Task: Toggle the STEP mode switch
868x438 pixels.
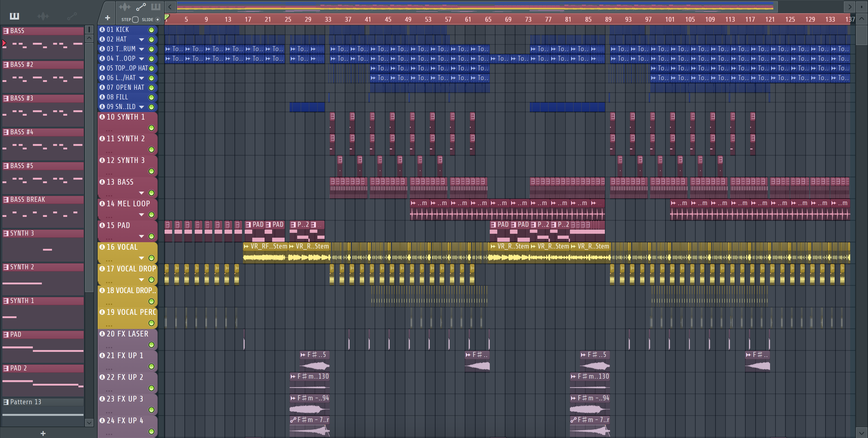Action: click(x=135, y=20)
